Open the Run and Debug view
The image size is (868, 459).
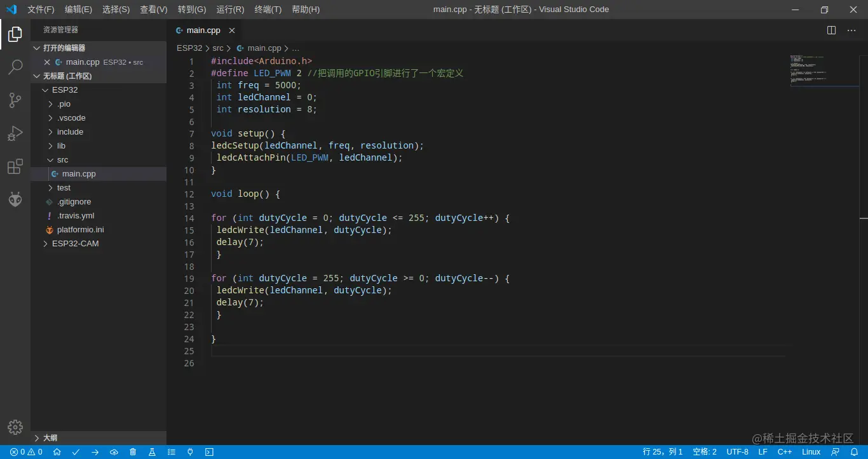click(15, 133)
